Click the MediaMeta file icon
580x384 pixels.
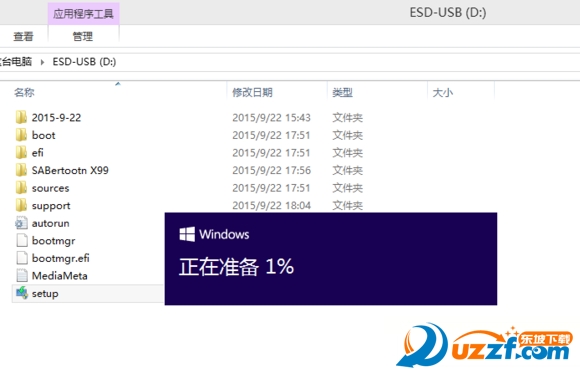[x=22, y=276]
